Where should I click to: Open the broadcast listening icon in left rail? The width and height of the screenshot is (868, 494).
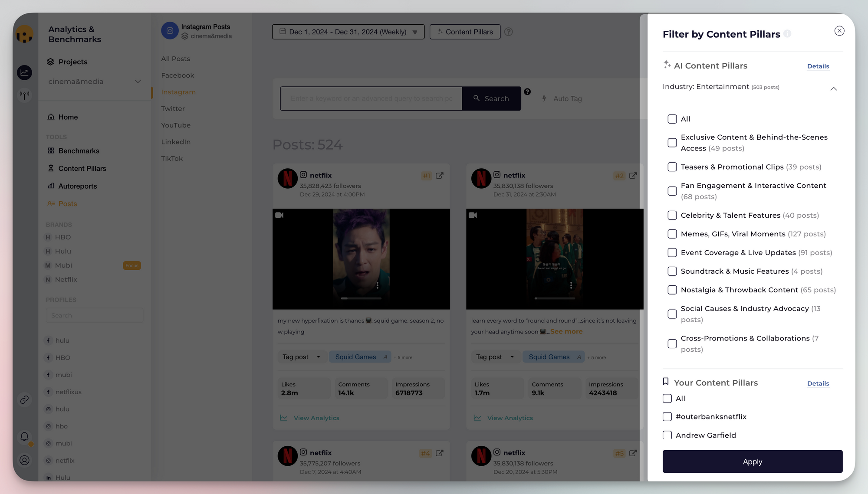[24, 94]
